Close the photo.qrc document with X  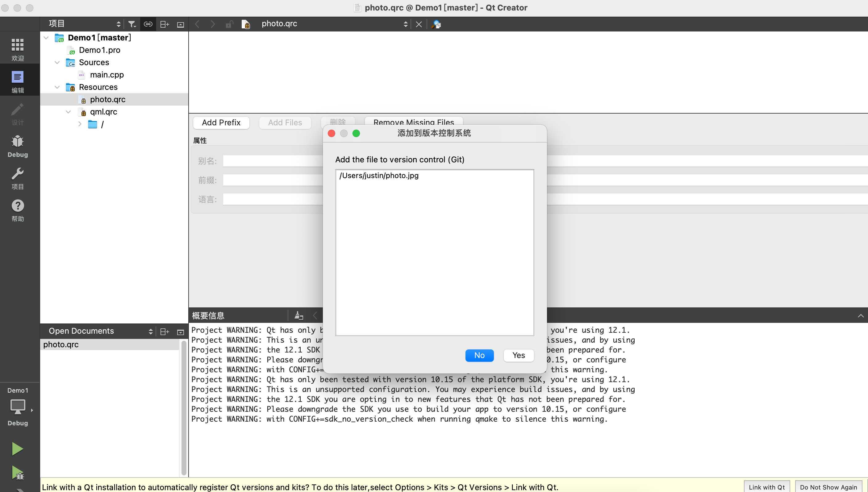(x=419, y=24)
